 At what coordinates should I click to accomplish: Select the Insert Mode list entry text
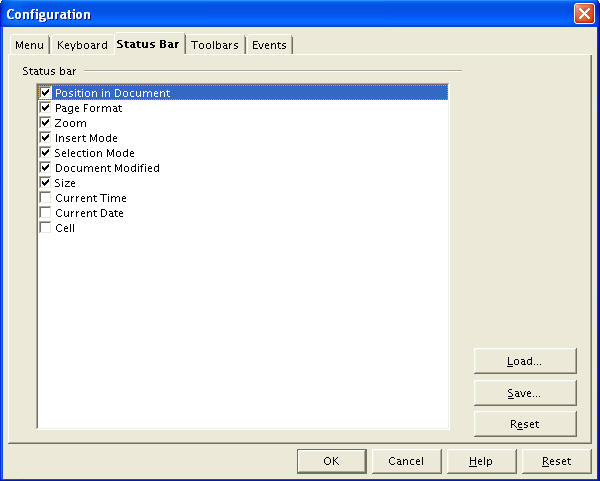click(x=86, y=138)
